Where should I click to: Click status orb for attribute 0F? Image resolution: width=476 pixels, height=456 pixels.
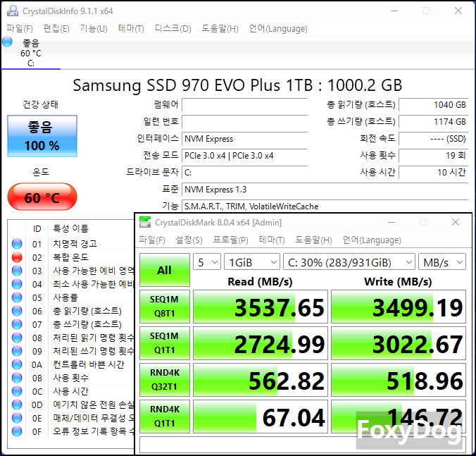pyautogui.click(x=17, y=431)
